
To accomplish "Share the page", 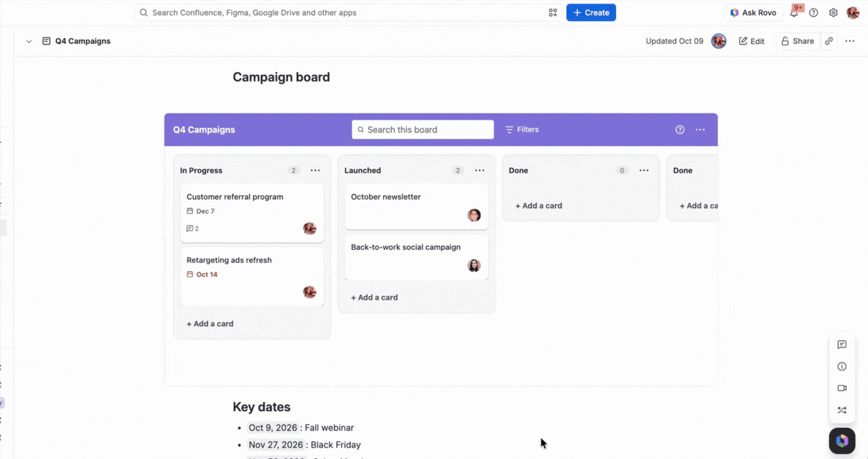I will tap(798, 41).
